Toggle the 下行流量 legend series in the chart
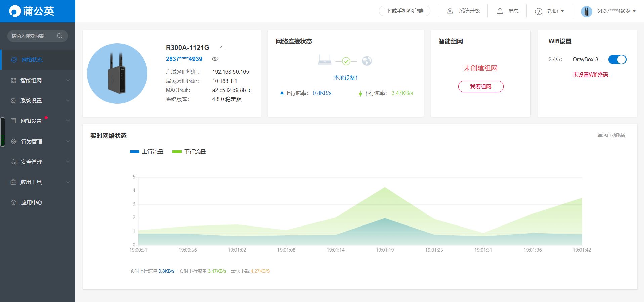 (x=189, y=152)
